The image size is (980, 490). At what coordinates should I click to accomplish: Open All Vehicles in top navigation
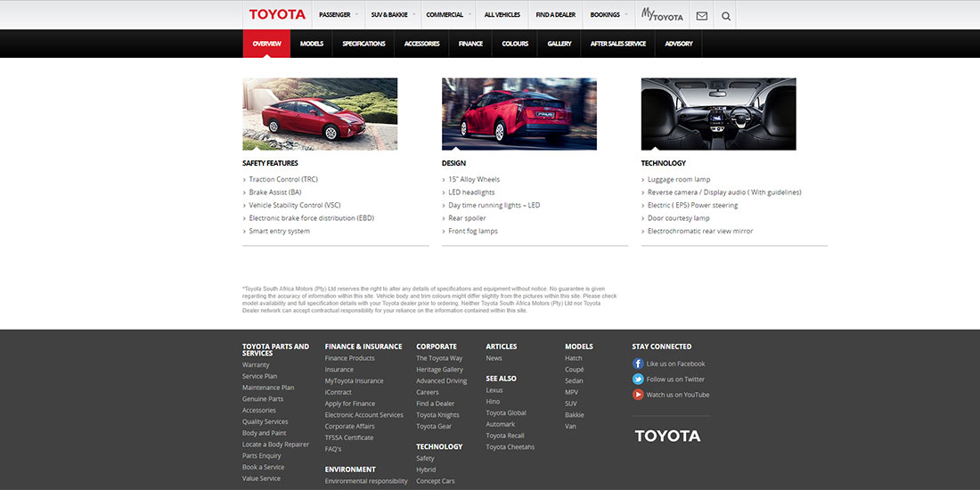click(x=502, y=15)
